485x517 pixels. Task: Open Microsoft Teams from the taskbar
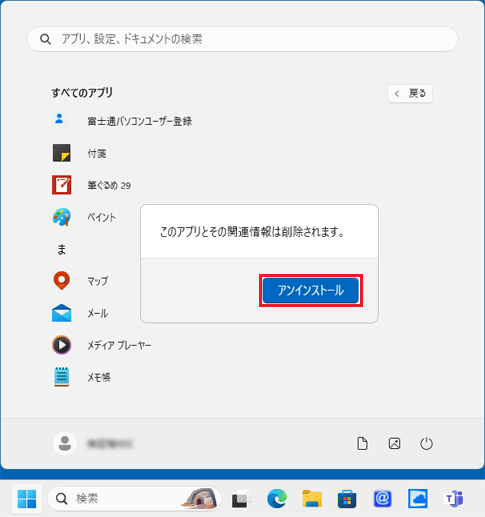[x=454, y=499]
